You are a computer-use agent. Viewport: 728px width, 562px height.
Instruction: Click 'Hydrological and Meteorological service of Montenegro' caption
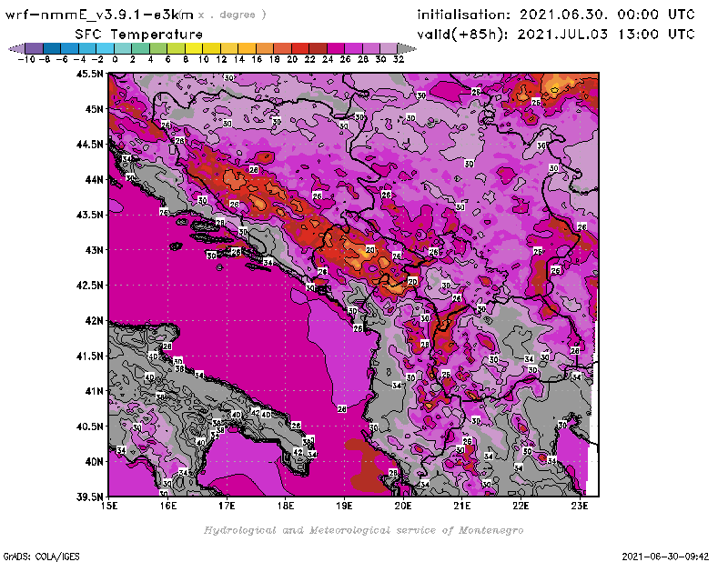(363, 530)
